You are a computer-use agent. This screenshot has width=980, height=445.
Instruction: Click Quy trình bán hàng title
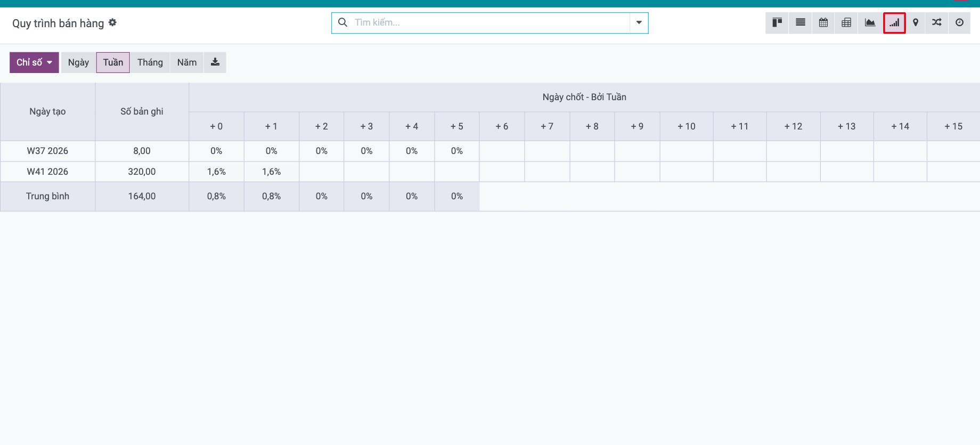(x=58, y=23)
